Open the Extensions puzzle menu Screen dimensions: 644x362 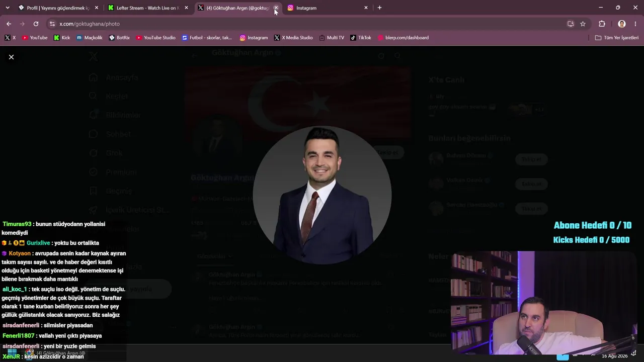(x=602, y=24)
